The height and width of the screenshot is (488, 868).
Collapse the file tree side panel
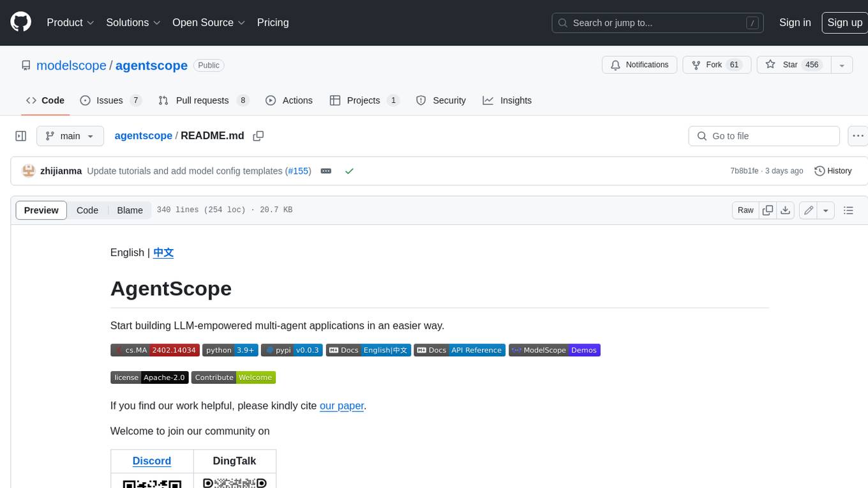click(21, 136)
